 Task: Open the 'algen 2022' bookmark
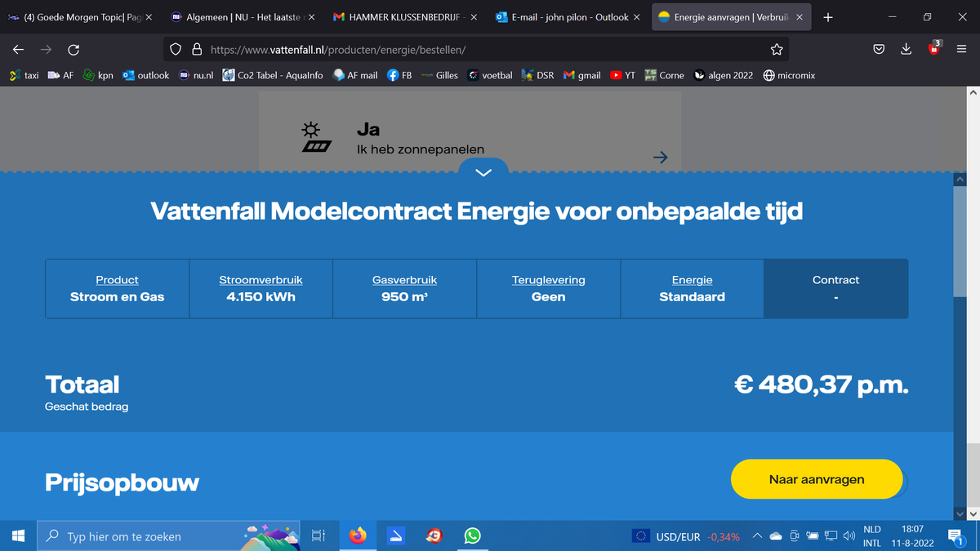pos(724,75)
